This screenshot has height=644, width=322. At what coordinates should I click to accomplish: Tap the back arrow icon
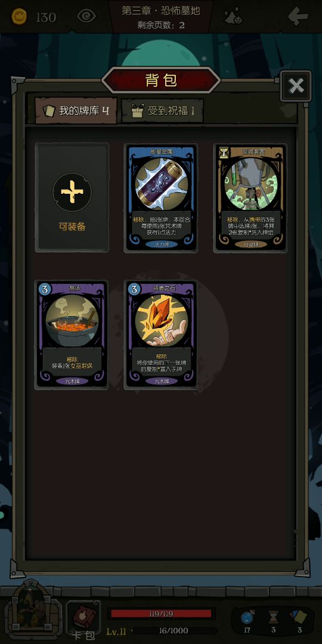(298, 17)
